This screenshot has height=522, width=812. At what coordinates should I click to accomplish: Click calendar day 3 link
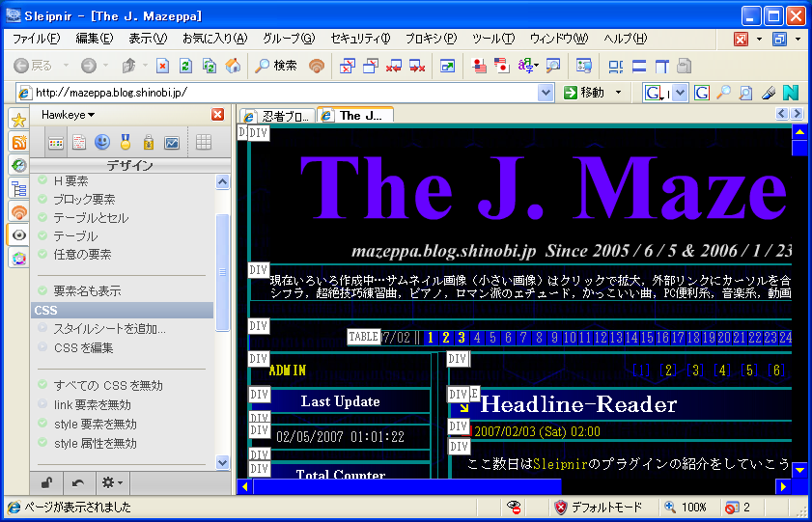coord(462,338)
